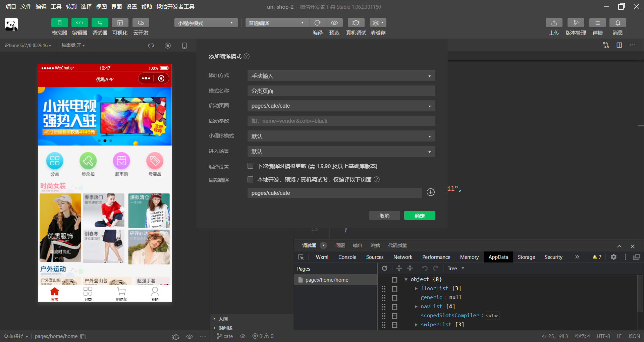Check 本地开发仅编译以下页面 checkbox
The width and height of the screenshot is (644, 342).
(x=250, y=179)
